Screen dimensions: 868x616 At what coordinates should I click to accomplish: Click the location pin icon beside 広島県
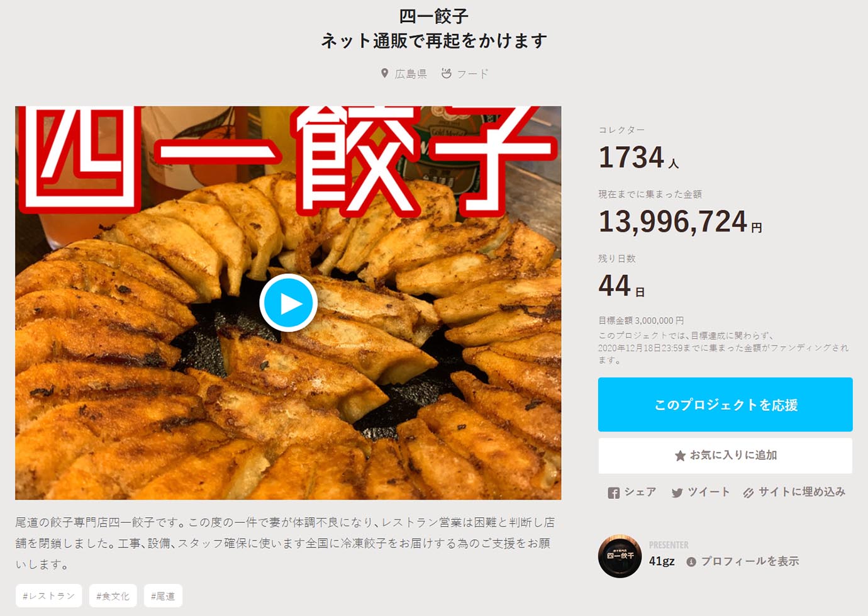click(384, 74)
